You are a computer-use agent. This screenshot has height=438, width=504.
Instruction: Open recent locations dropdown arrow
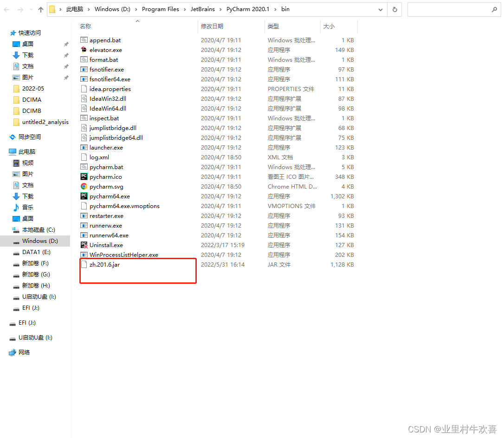31,10
